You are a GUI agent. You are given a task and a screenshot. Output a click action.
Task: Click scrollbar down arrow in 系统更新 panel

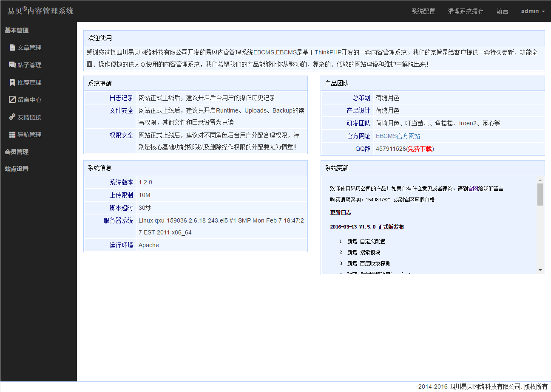point(540,270)
